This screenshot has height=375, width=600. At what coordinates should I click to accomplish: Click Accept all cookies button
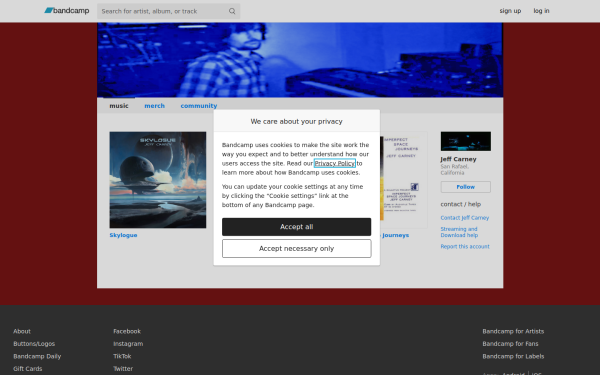click(297, 227)
